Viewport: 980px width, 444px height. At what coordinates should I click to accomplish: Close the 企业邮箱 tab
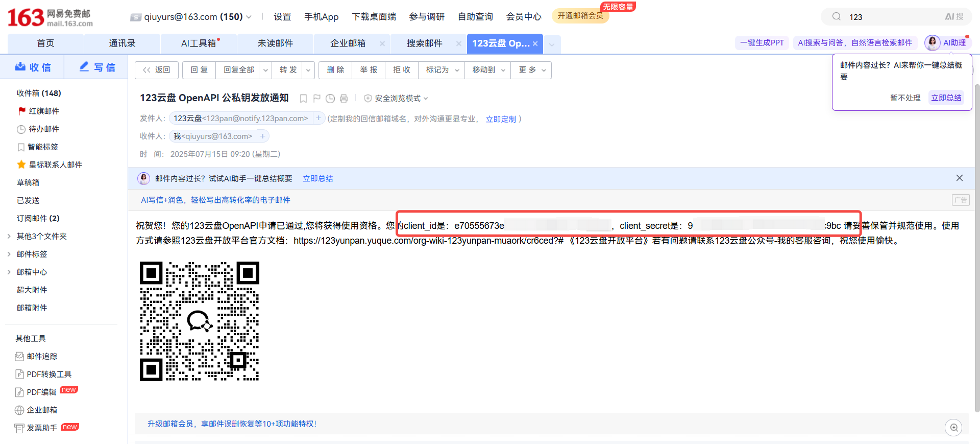coord(382,44)
